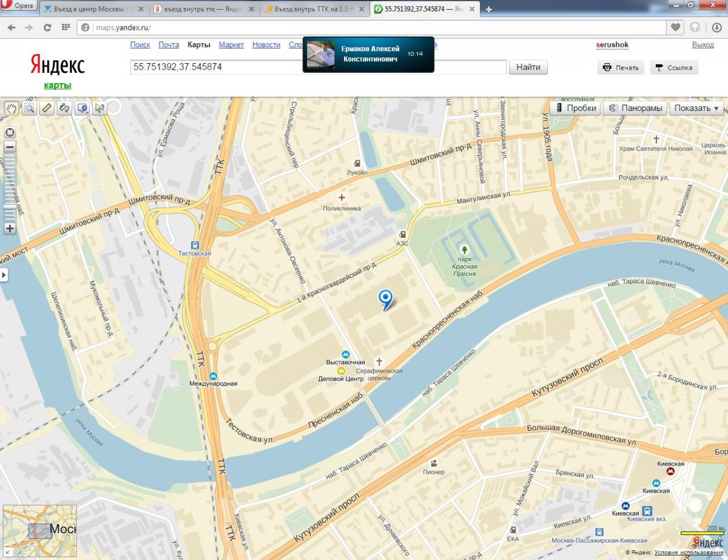Click the Выставочная metro station icon
Screen dimensions: 728x560
345,354
